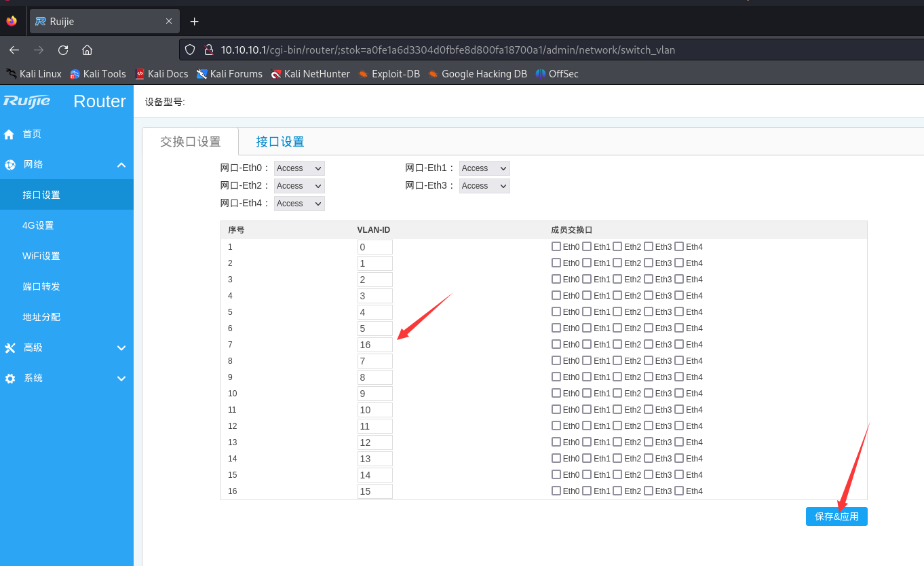Click the 保存&应用 save button
Image resolution: width=924 pixels, height=566 pixels.
[x=836, y=516]
